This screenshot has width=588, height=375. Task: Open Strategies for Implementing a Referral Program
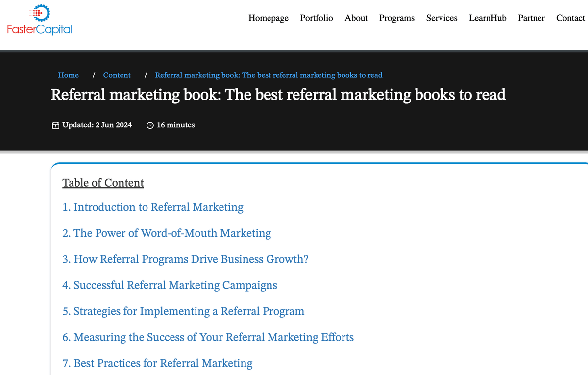[183, 311]
